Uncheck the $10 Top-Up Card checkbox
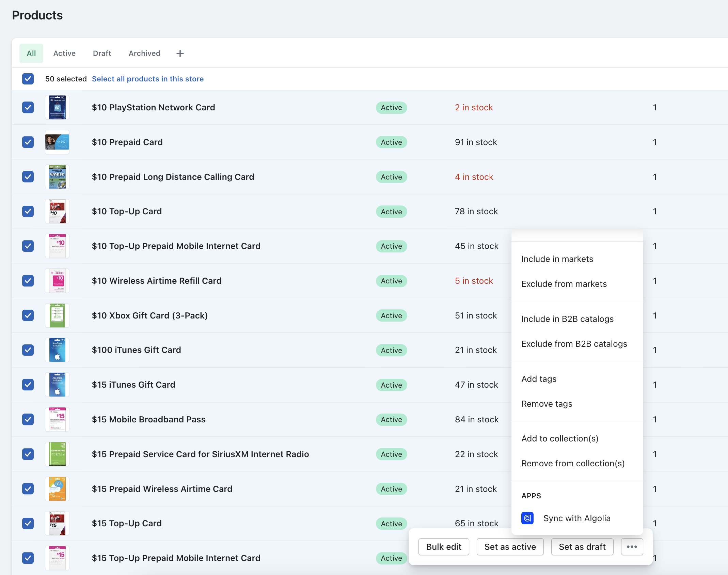Viewport: 728px width, 575px height. (28, 211)
